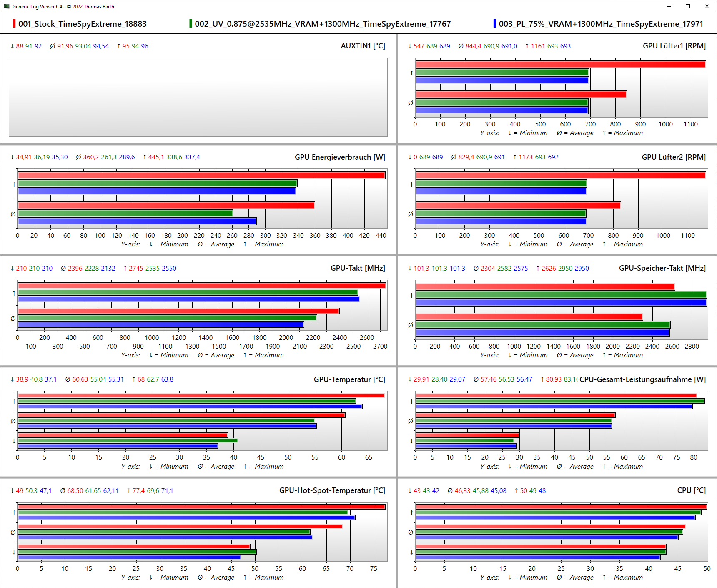Click the GPU Lüfter1 [RPM] chart title
This screenshot has width=717, height=588.
(674, 46)
